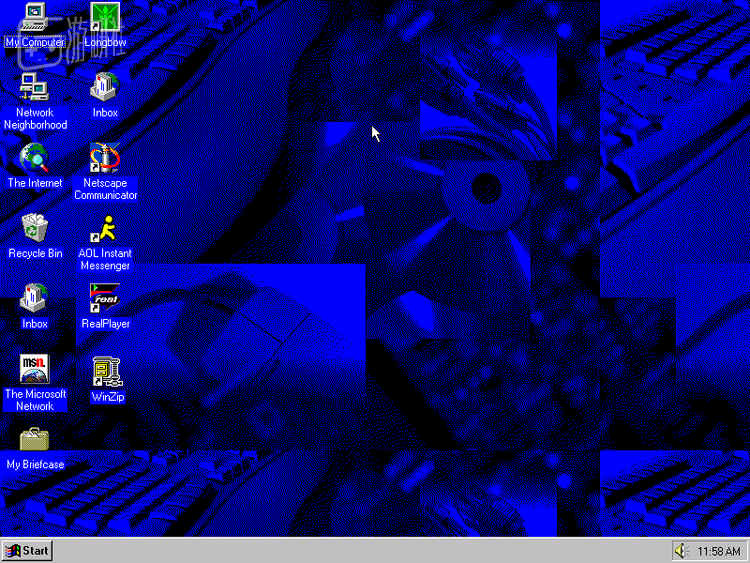Select the RealPlayer shortcut icon
The image size is (750, 563).
(x=105, y=299)
